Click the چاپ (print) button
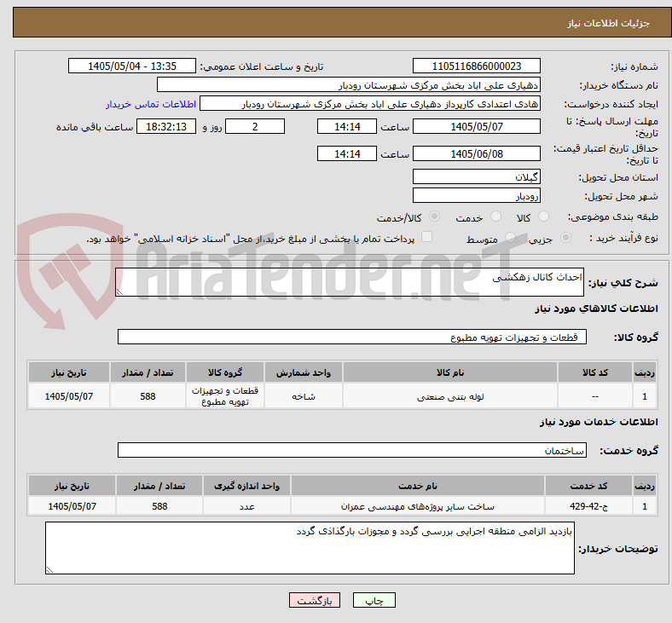The image size is (672, 623). [374, 600]
